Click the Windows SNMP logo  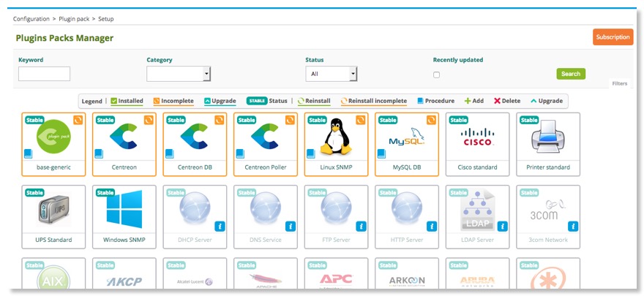click(x=123, y=209)
